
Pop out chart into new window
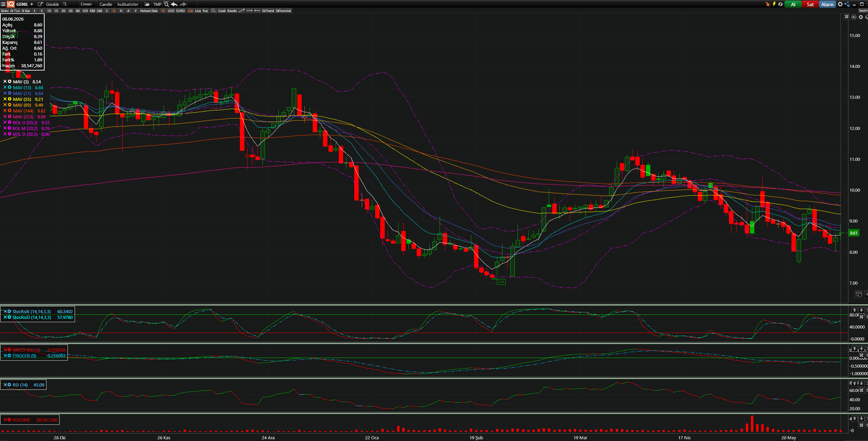pos(40,4)
